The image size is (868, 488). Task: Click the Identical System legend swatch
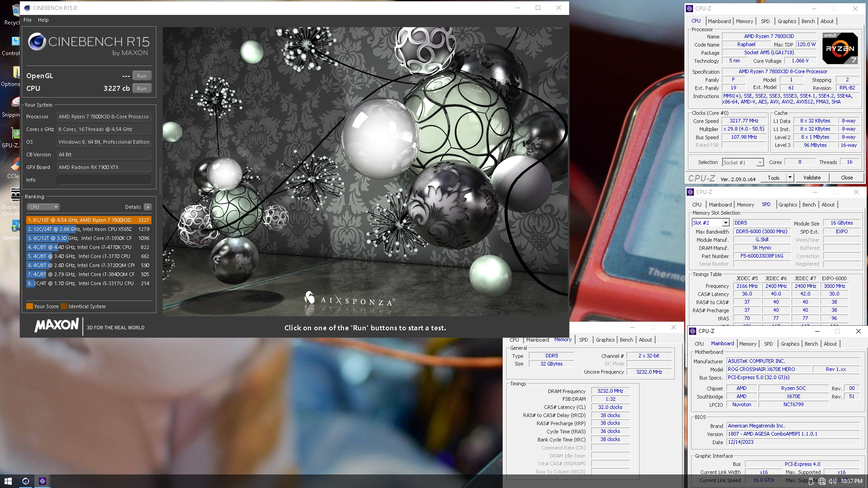pos(64,306)
